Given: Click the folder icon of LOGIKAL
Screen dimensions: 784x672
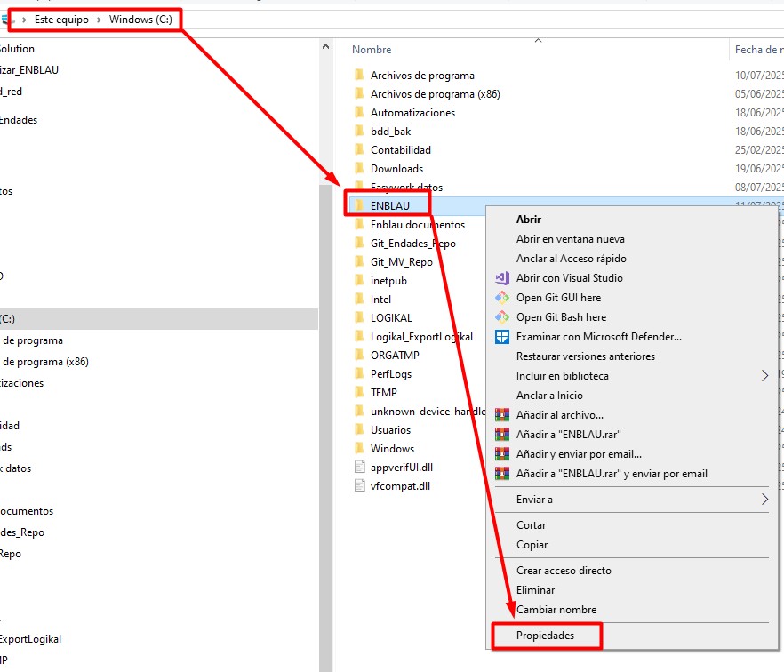Looking at the screenshot, I should [x=359, y=317].
